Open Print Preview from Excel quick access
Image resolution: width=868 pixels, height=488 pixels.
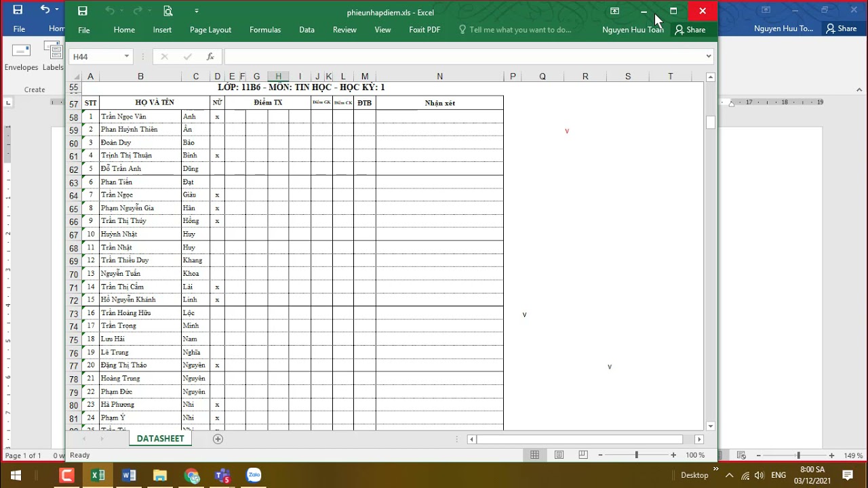click(x=167, y=11)
